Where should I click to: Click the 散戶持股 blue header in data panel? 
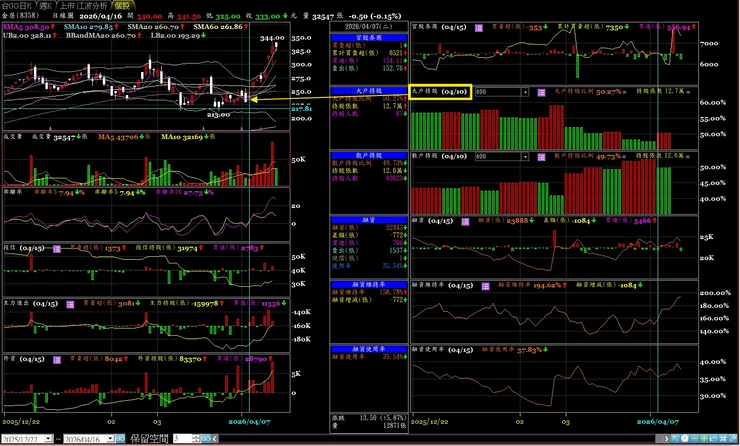tap(369, 155)
